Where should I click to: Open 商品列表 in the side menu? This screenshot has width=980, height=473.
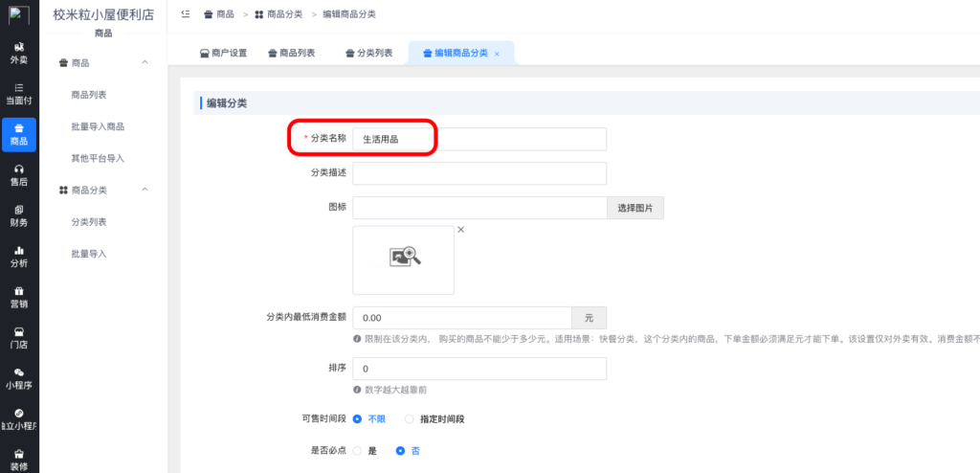click(89, 95)
